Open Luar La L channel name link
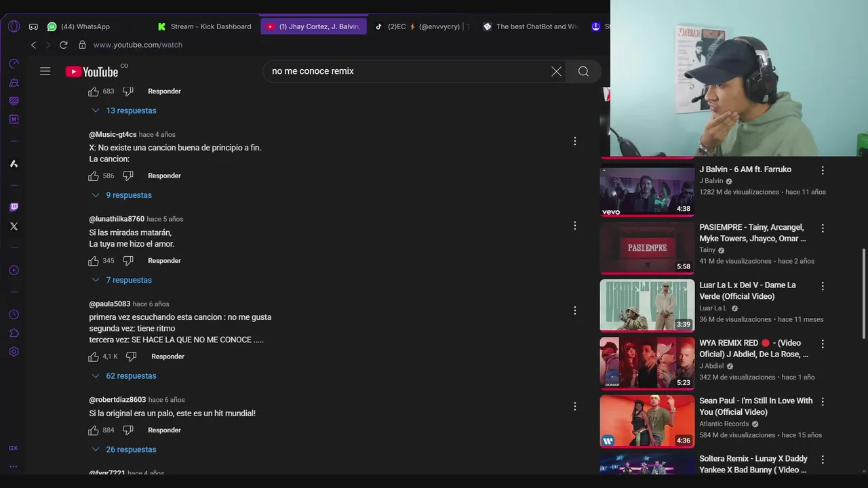868x488 pixels. tap(713, 308)
